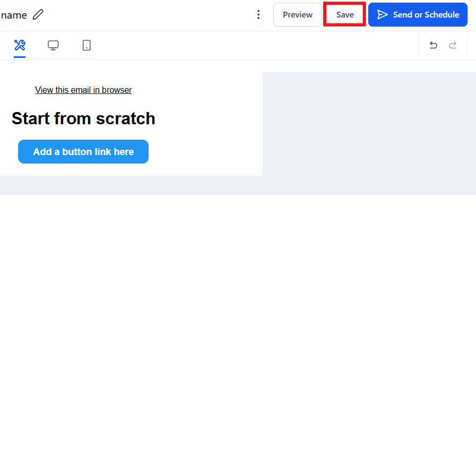Redo the last undone change
The image size is (476, 453).
click(x=453, y=45)
